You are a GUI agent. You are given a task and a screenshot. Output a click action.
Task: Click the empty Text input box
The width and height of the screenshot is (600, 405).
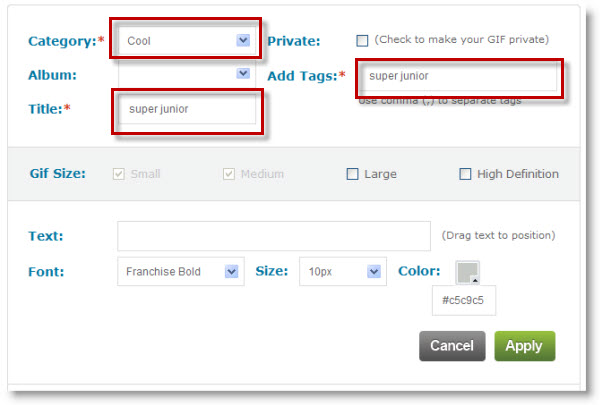click(x=273, y=236)
